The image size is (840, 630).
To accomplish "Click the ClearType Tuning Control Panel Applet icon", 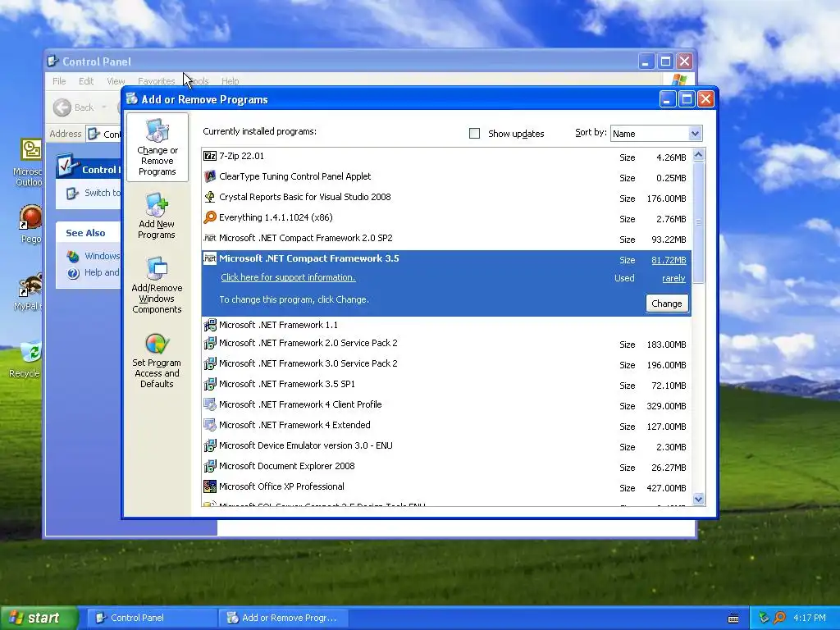I will click(x=210, y=176).
